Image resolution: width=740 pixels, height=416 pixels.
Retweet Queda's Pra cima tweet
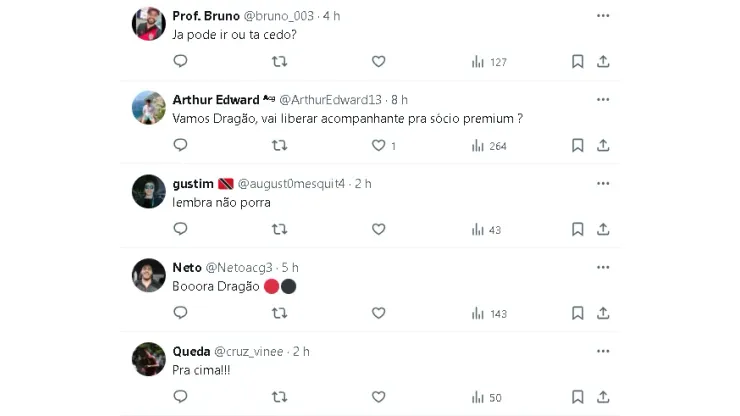(280, 398)
